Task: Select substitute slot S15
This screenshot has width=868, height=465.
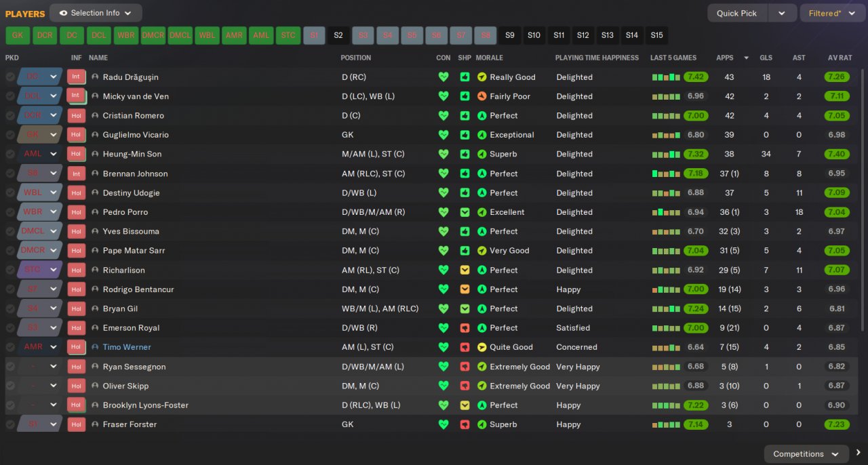Action: pos(656,35)
